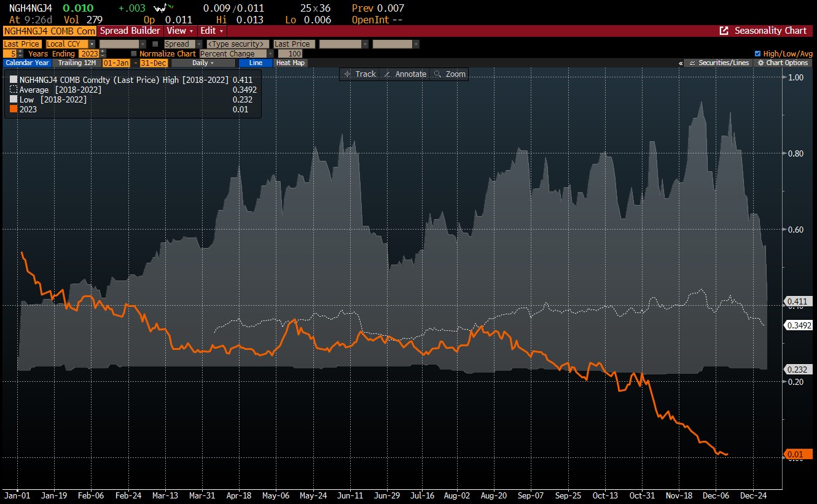Screen dimensions: 817x504
Task: Click the orange 2023 legend marker
Action: (13, 109)
